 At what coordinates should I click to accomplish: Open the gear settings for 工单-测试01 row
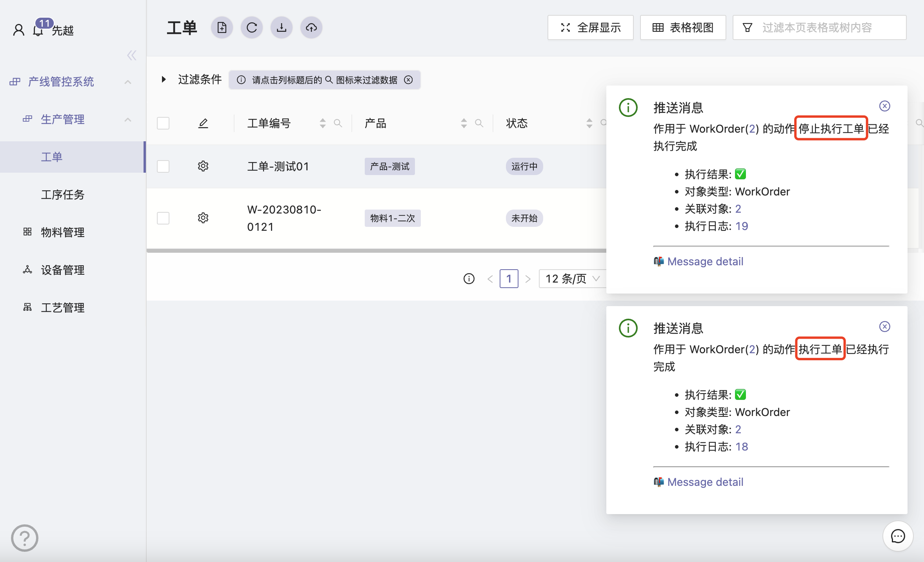pyautogui.click(x=203, y=166)
